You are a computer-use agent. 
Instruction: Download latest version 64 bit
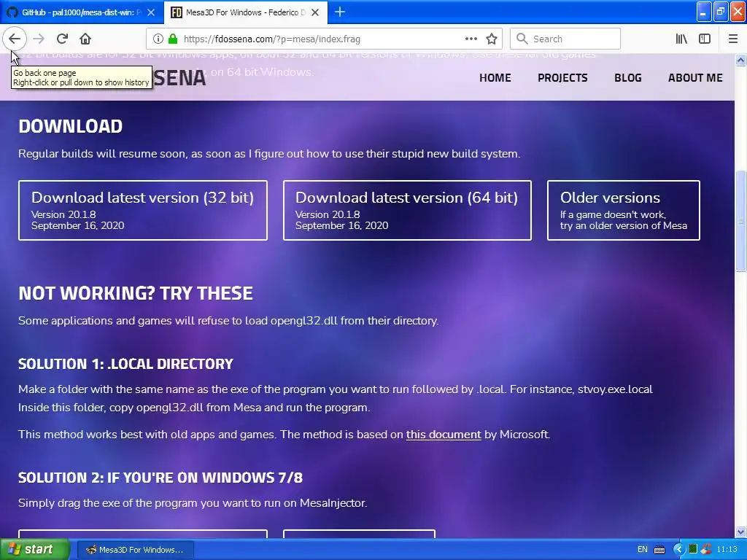[x=407, y=211]
